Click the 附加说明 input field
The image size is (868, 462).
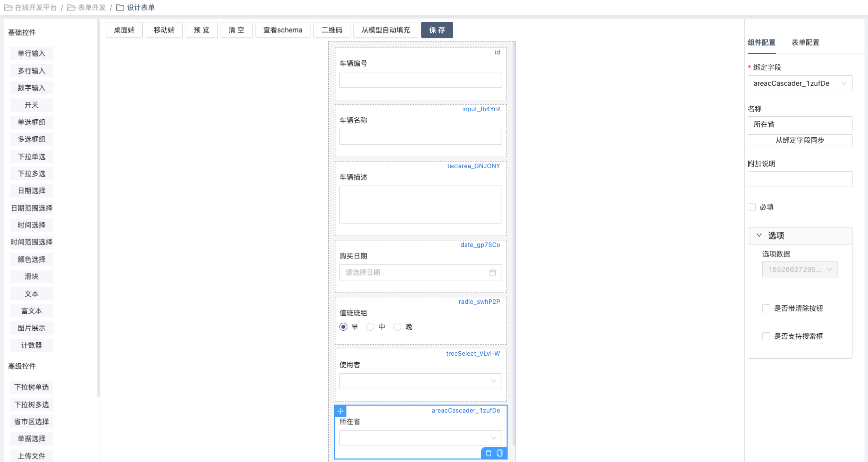800,179
